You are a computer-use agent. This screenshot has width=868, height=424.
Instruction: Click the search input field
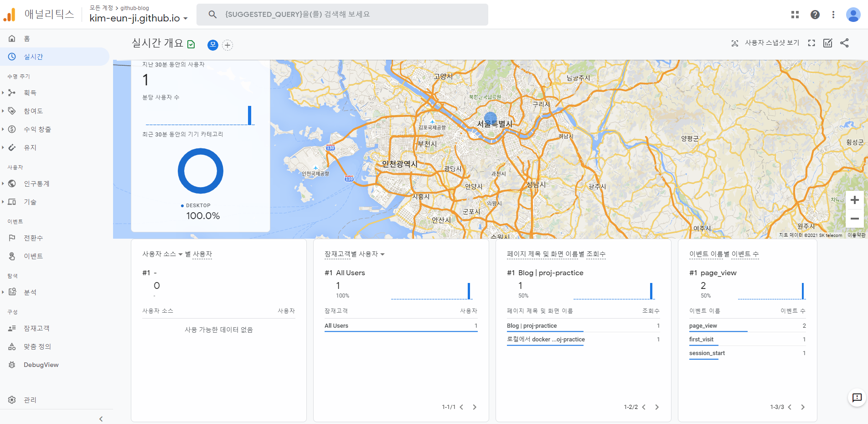click(x=342, y=15)
